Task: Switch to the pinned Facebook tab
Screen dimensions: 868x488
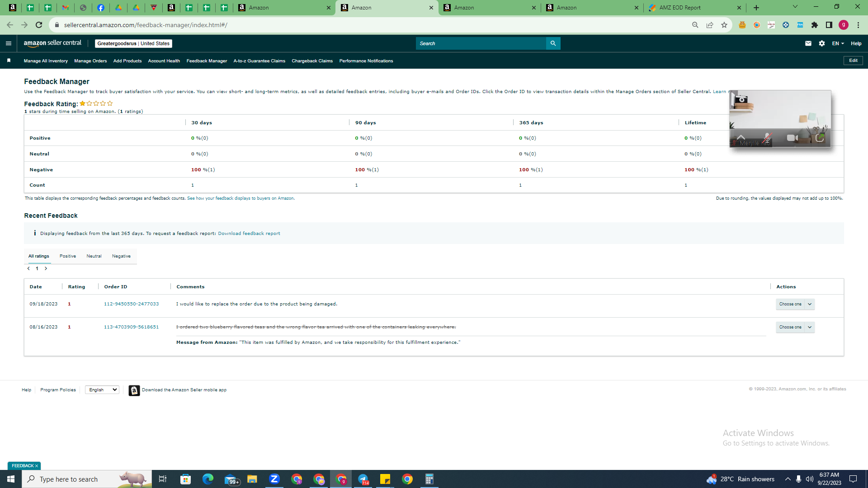Action: [x=101, y=8]
